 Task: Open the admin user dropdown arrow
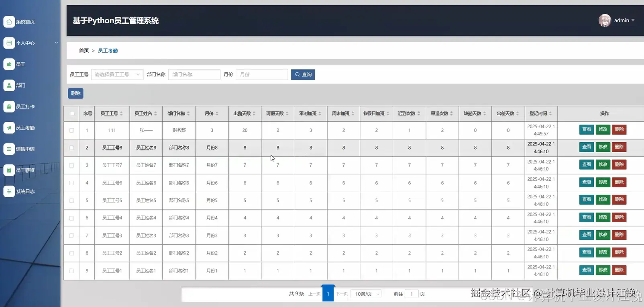(633, 20)
